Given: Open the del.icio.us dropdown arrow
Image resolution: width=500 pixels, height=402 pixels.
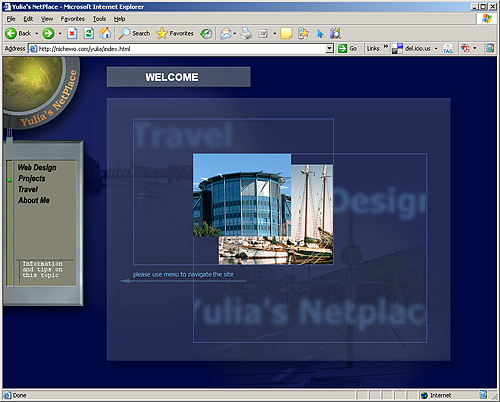Looking at the screenshot, I should tap(436, 49).
